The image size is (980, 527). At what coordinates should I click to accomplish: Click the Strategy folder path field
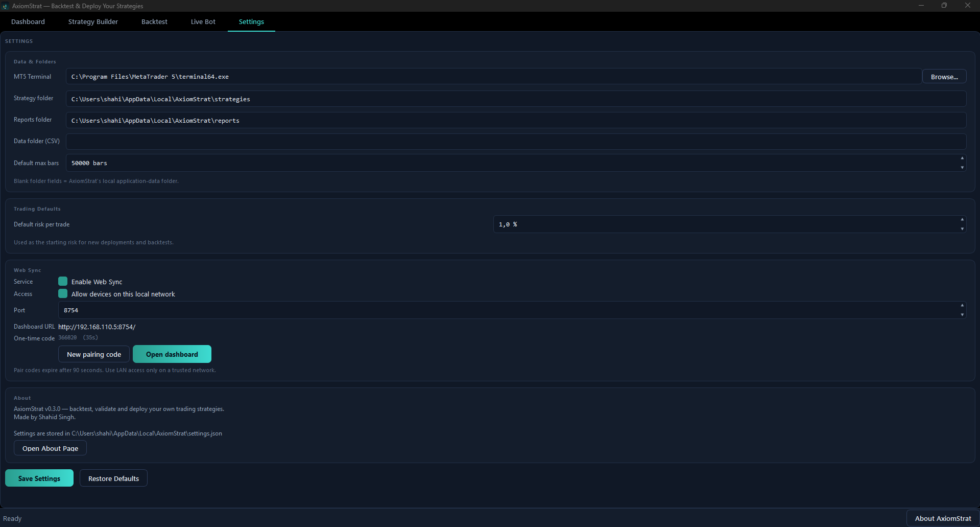click(x=516, y=99)
